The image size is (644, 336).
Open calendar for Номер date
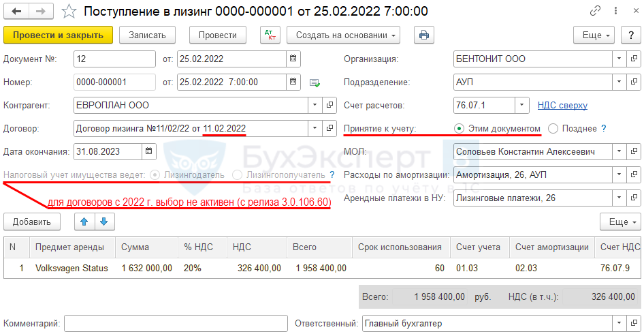[293, 82]
